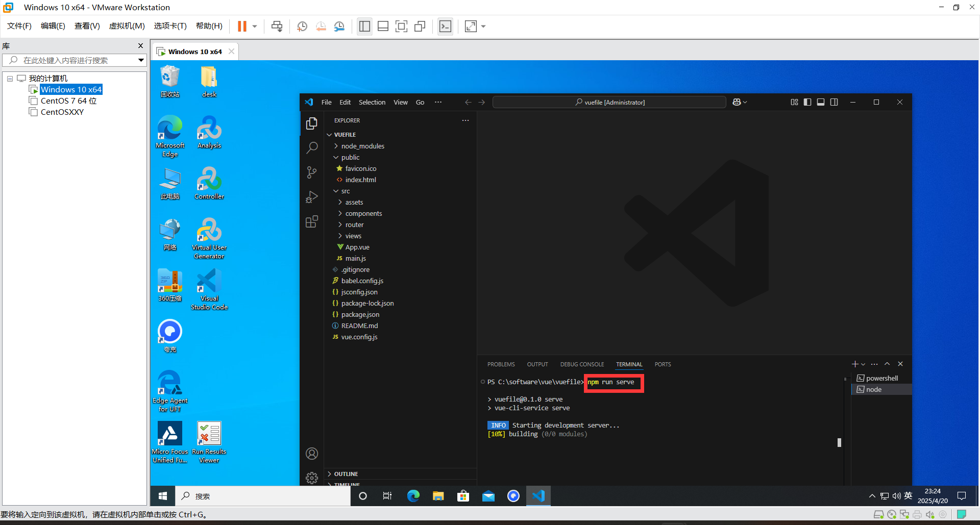Switch to the PROBLEMS tab
Screen dimensions: 980x525
pos(501,364)
